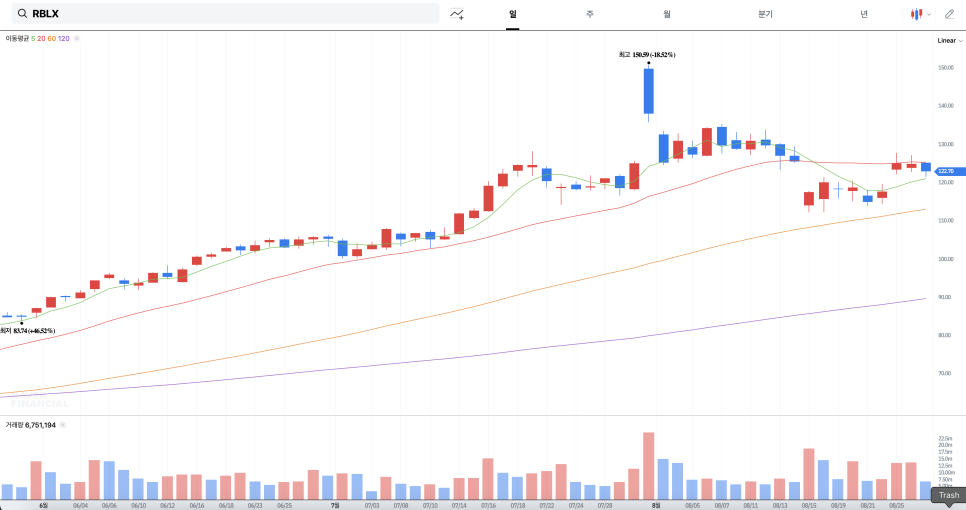Viewport: 966px width, 510px height.
Task: Click the 6월 month axis label
Action: (44, 506)
